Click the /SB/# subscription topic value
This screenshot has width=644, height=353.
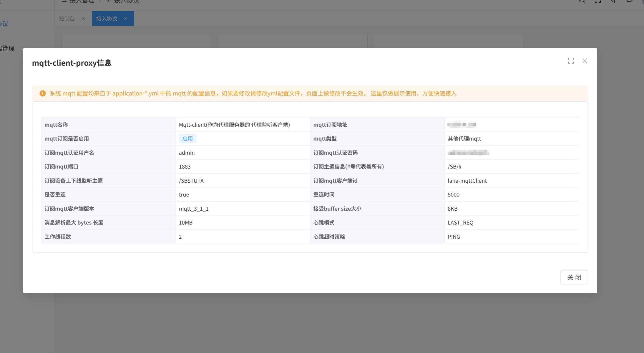pyautogui.click(x=454, y=166)
